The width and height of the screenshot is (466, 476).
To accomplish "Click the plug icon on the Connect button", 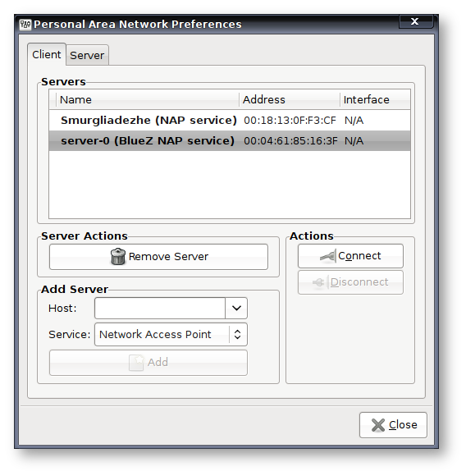I will [x=327, y=256].
